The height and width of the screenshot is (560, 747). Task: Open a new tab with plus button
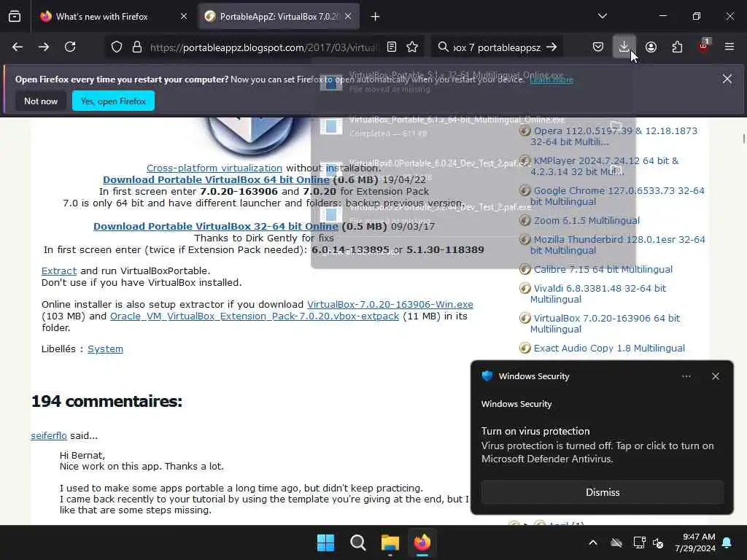click(376, 17)
